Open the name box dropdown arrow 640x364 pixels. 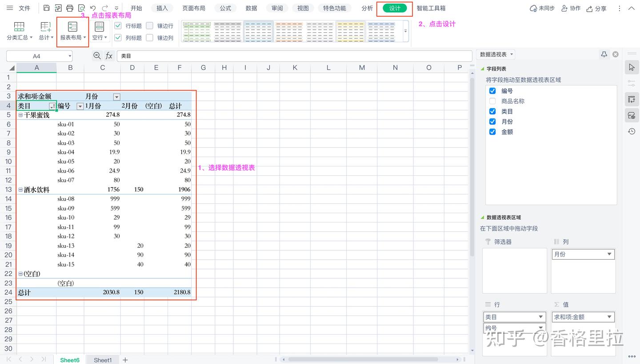(70, 56)
